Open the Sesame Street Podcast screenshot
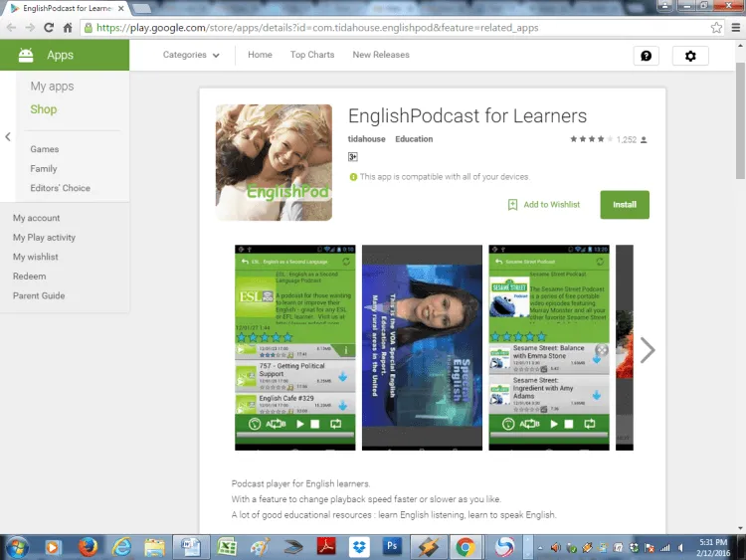The height and width of the screenshot is (560, 746). tap(549, 347)
